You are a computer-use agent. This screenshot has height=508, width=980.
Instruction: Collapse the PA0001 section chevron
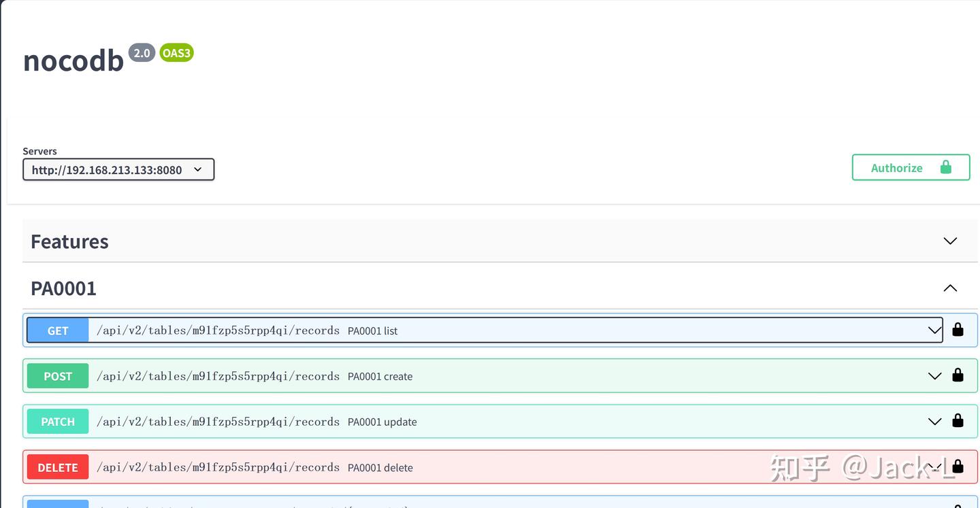pos(950,288)
